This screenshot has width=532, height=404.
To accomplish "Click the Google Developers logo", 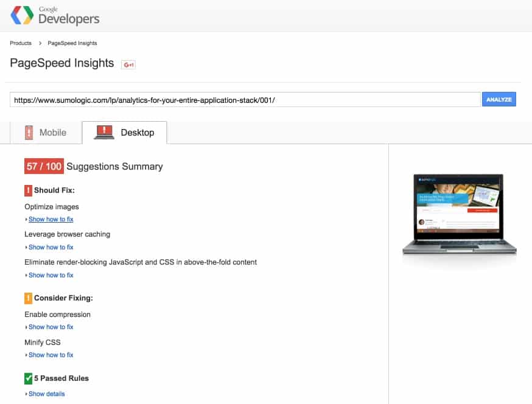I will 55,16.
